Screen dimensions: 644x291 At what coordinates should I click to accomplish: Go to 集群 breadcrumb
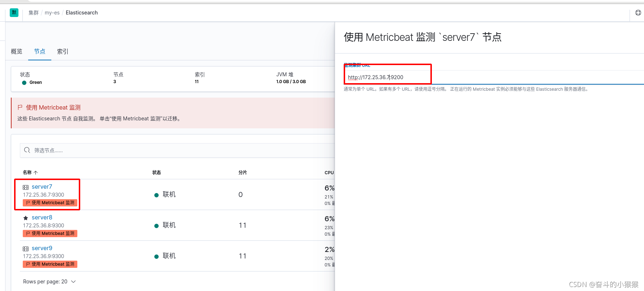point(34,13)
